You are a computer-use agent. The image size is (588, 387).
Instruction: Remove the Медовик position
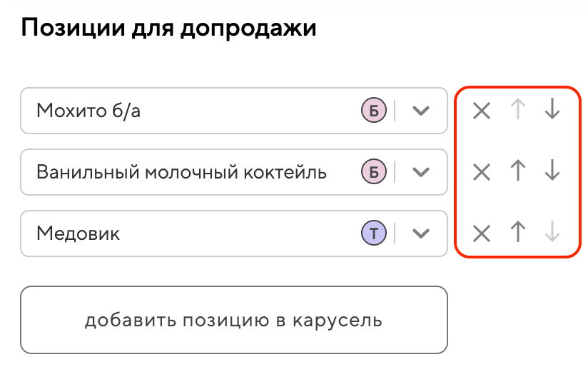click(482, 233)
